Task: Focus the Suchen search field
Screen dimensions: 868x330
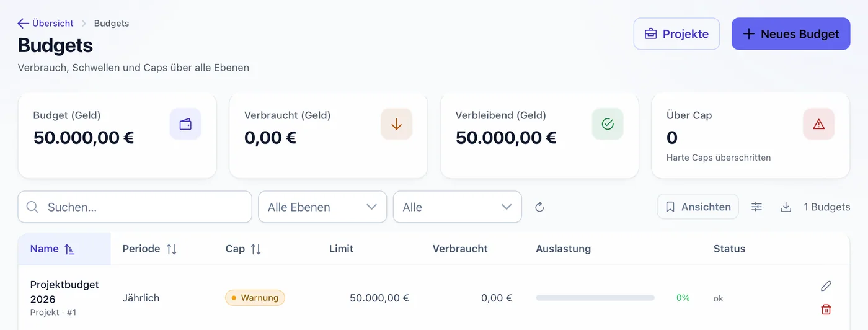Action: [135, 207]
